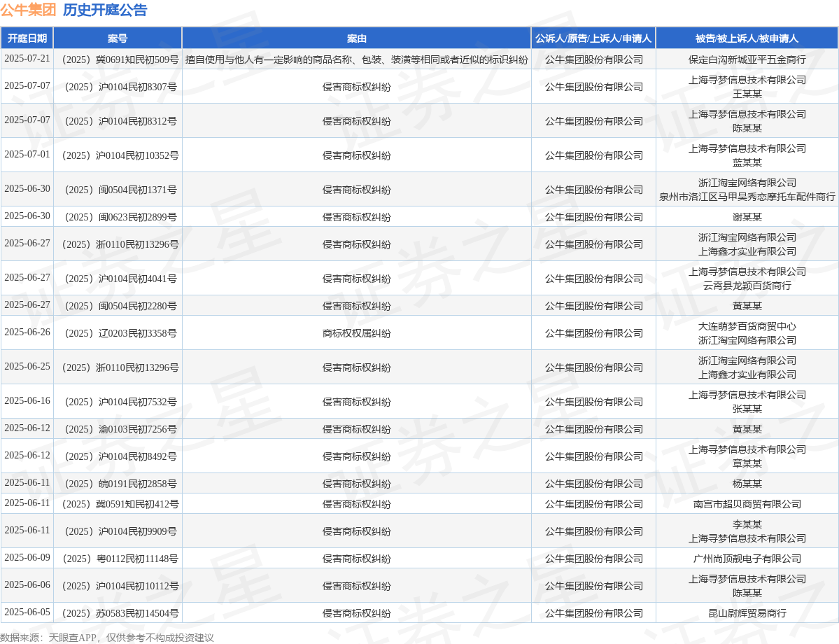Viewport: 839px width, 644px height.
Task: Select the 案号 column header
Action: point(118,38)
